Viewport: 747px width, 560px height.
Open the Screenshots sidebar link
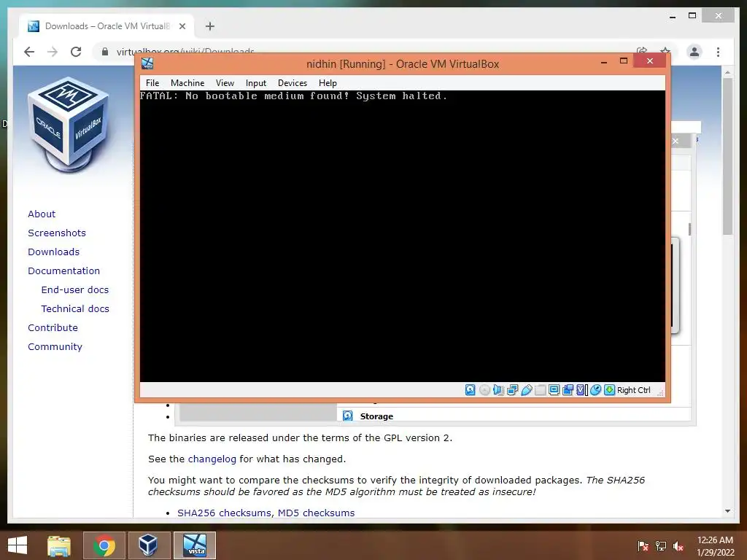click(57, 233)
